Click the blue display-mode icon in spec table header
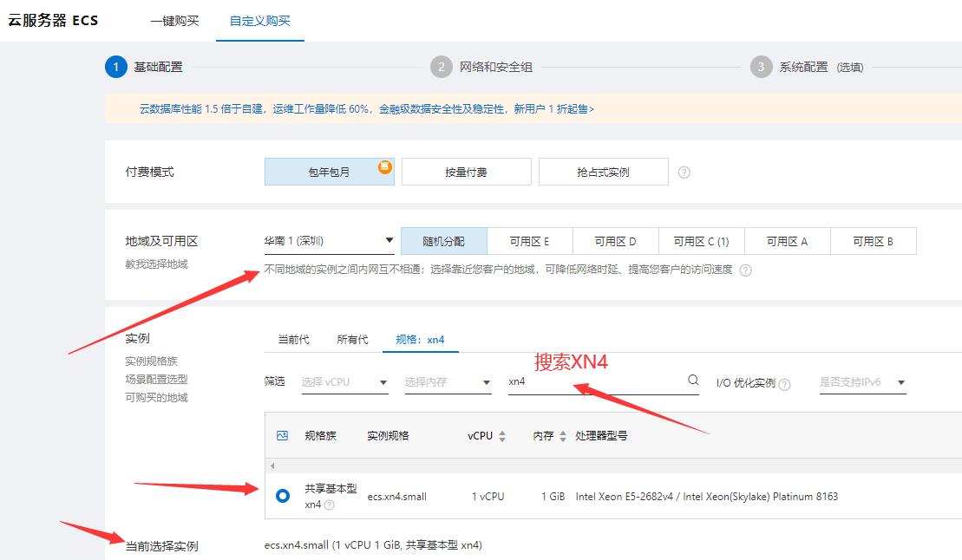962x560 pixels. click(281, 436)
